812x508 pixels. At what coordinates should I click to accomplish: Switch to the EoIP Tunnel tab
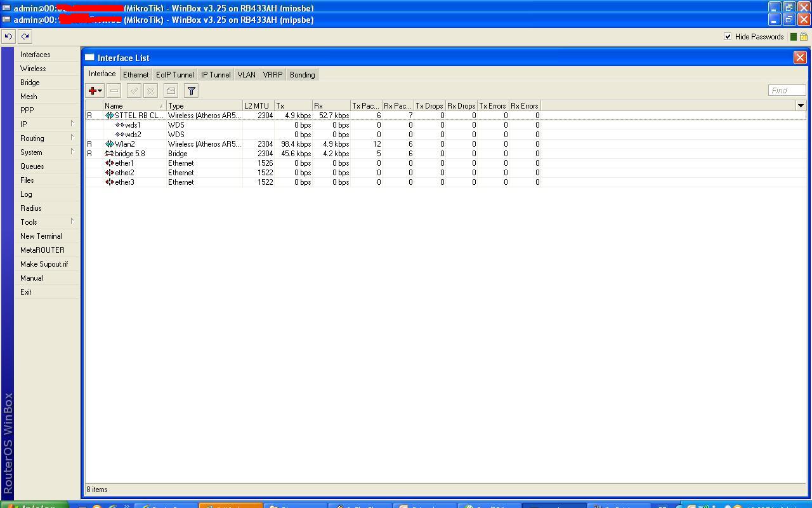[x=175, y=75]
